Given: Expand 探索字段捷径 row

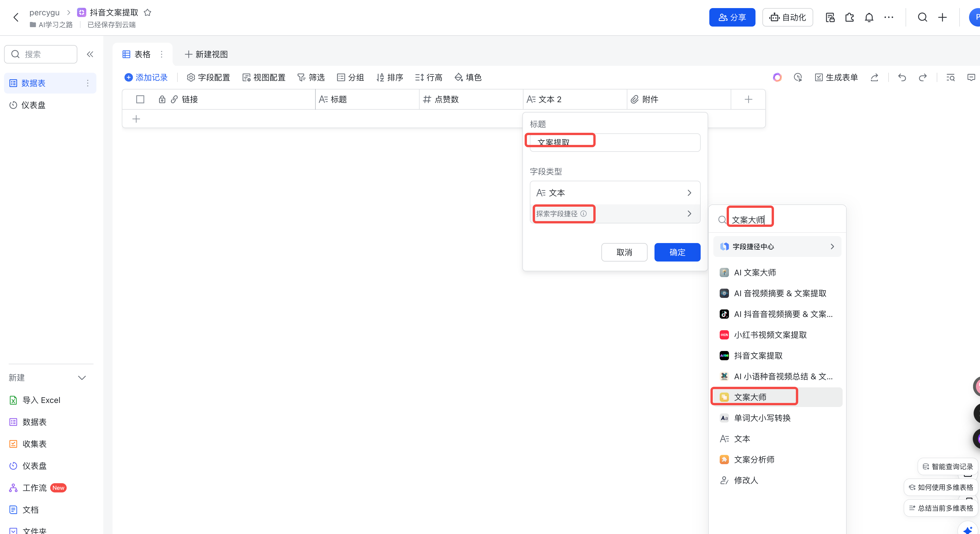Looking at the screenshot, I should coord(615,214).
